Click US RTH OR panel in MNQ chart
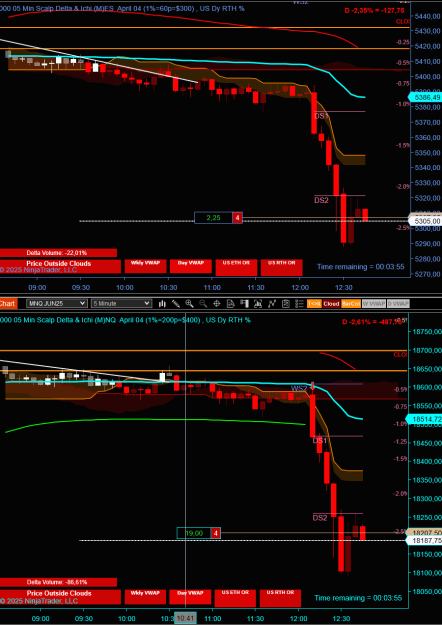Image resolution: width=442 pixels, height=625 pixels. [x=281, y=597]
